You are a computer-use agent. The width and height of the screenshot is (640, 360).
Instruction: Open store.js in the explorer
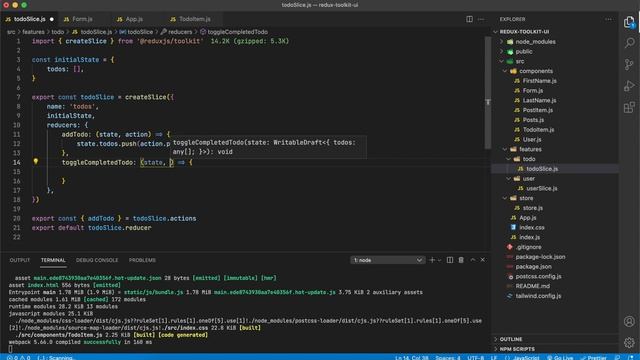(533, 208)
